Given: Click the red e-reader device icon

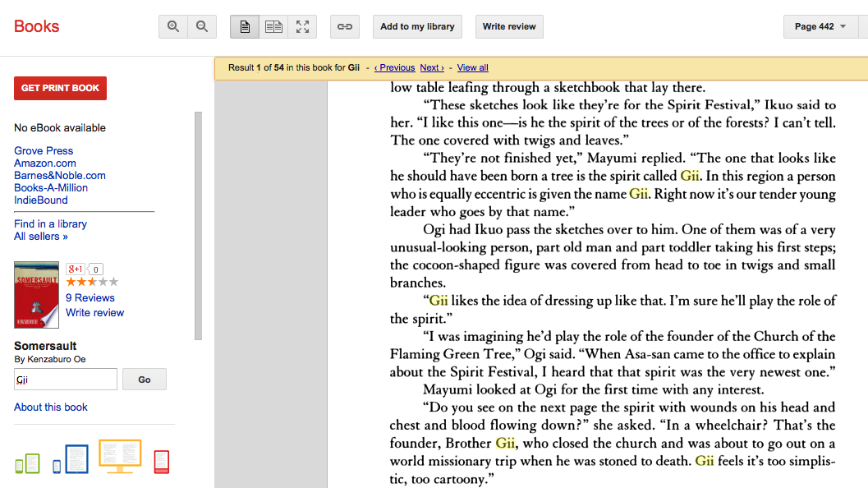Looking at the screenshot, I should pos(162,462).
